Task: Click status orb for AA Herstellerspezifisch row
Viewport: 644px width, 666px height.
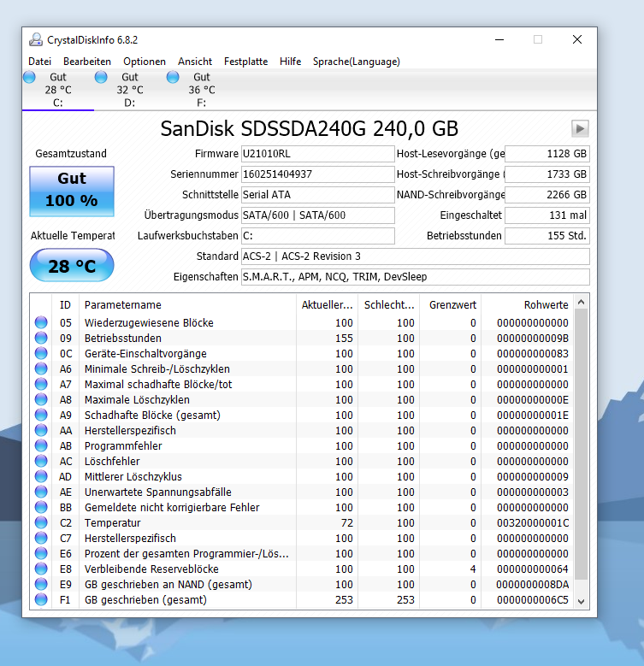Action: 41,430
